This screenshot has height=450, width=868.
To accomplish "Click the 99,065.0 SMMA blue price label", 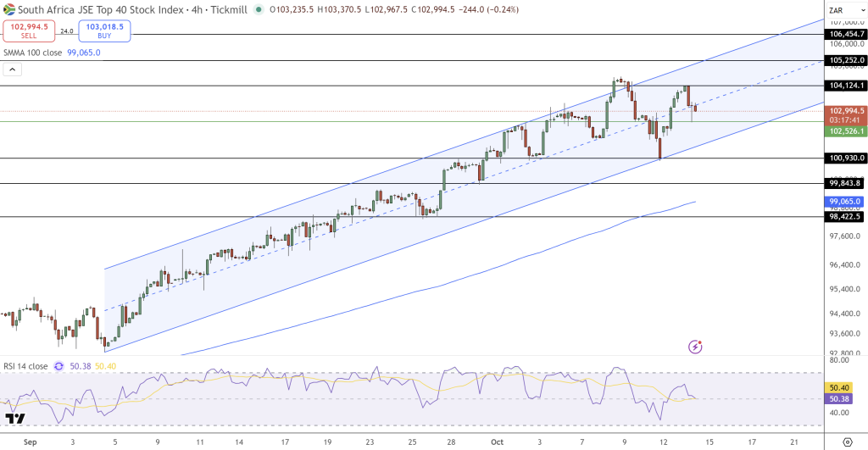I will click(x=845, y=202).
